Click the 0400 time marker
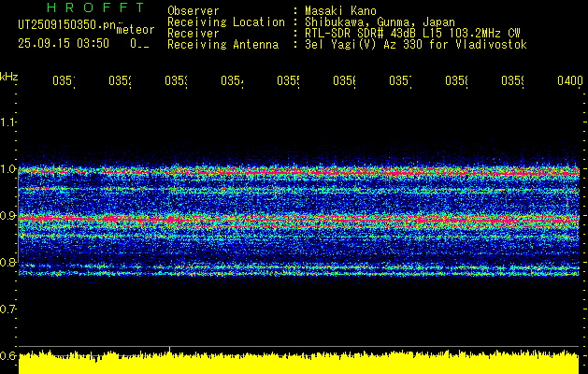Screen dimensions: 588x374 (570, 80)
